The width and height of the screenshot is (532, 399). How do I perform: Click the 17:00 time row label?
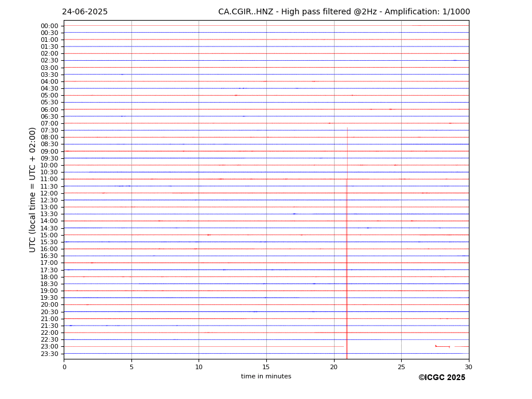49,263
